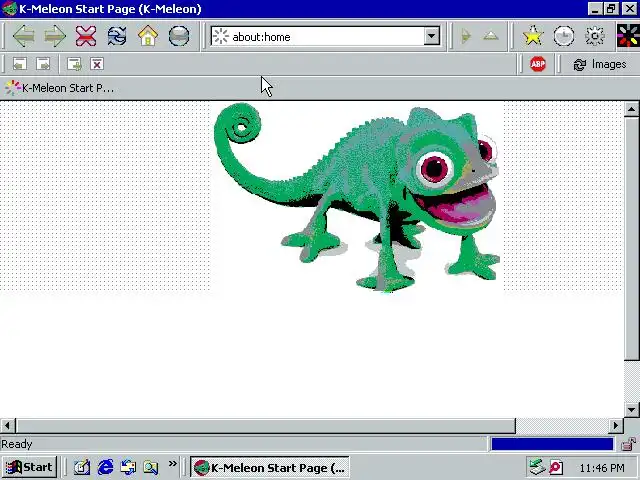This screenshot has height=480, width=640.
Task: Open a new tab icon
Action: (74, 64)
